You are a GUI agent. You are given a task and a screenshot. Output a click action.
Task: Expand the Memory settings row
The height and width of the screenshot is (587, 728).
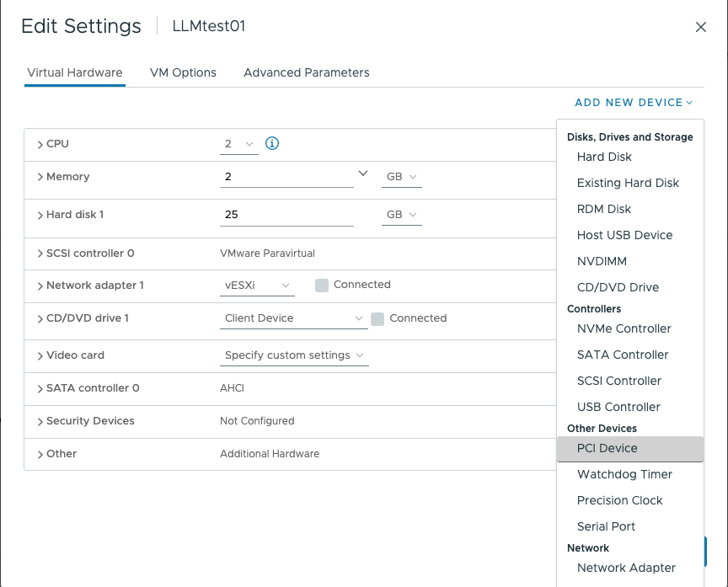coord(40,177)
